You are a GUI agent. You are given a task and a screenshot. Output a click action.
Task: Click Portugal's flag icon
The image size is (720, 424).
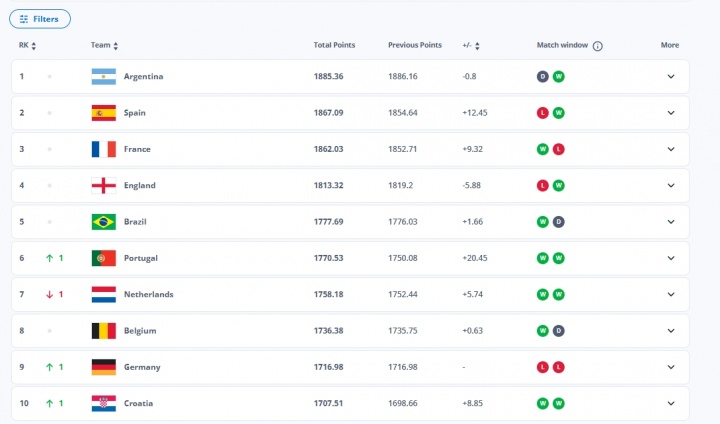[x=104, y=258]
